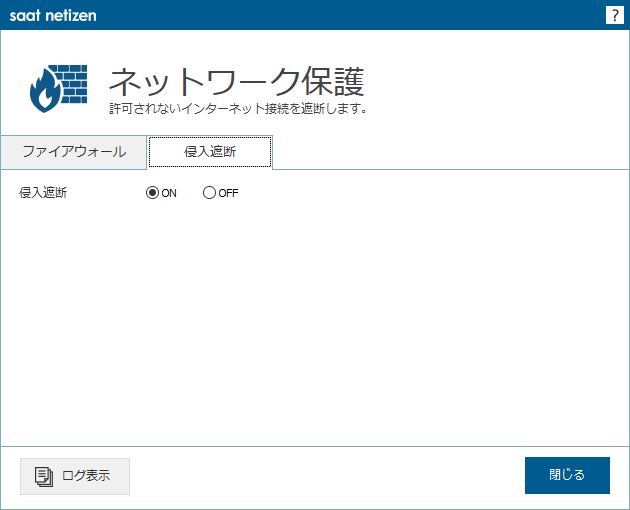Close the dialog with 閉じる button

pyautogui.click(x=567, y=475)
